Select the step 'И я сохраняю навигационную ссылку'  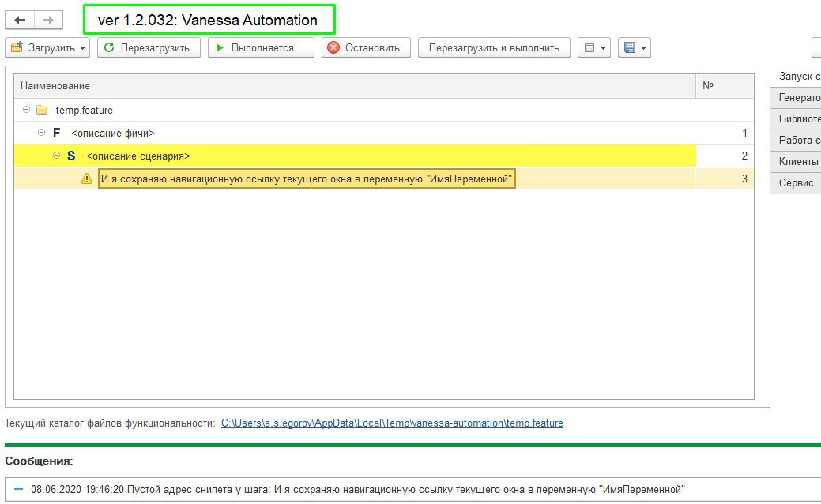coord(307,179)
